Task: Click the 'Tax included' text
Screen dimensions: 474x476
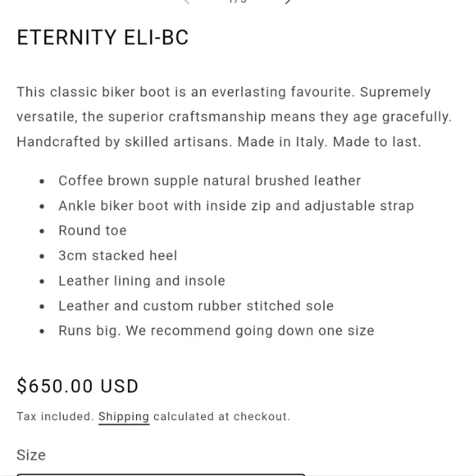Action: coord(55,417)
